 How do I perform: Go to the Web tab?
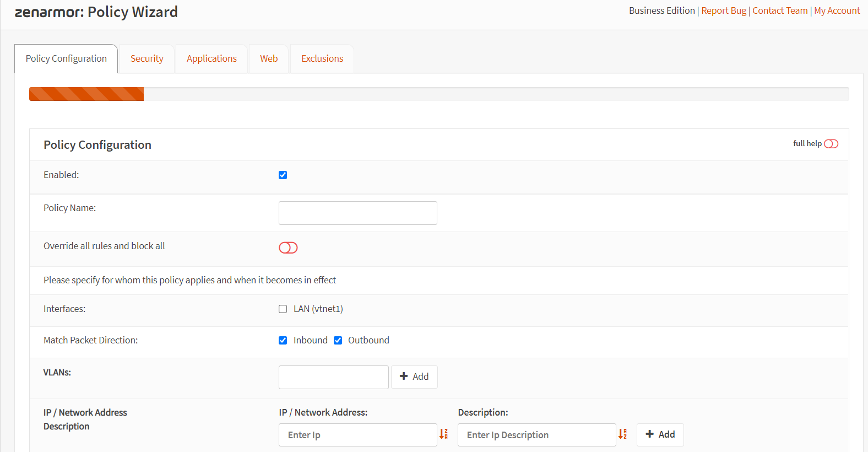(x=269, y=59)
